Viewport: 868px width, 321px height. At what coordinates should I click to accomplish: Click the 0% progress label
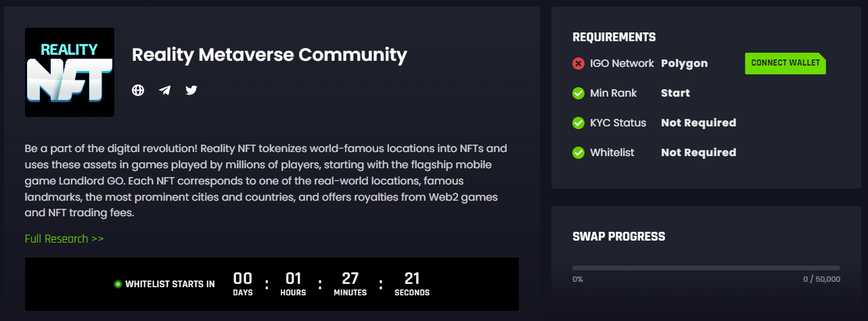(578, 279)
